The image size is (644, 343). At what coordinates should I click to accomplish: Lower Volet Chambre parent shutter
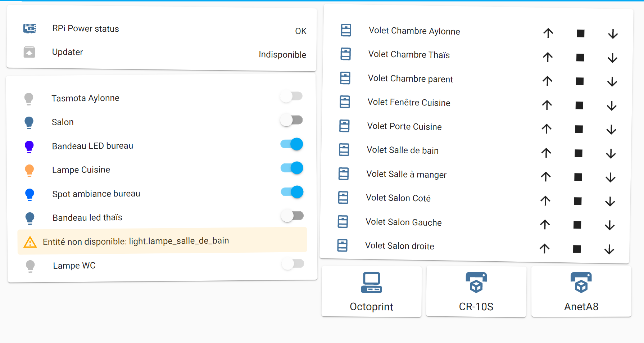coord(612,82)
